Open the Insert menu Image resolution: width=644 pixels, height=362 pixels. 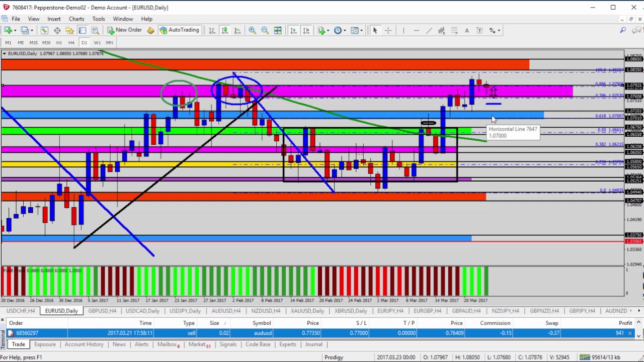pyautogui.click(x=54, y=19)
